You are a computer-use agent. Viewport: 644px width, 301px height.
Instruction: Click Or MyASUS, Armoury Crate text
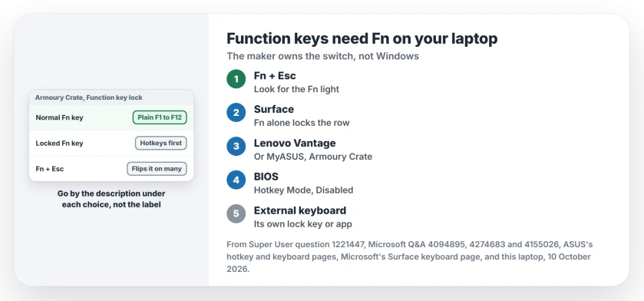tap(313, 157)
